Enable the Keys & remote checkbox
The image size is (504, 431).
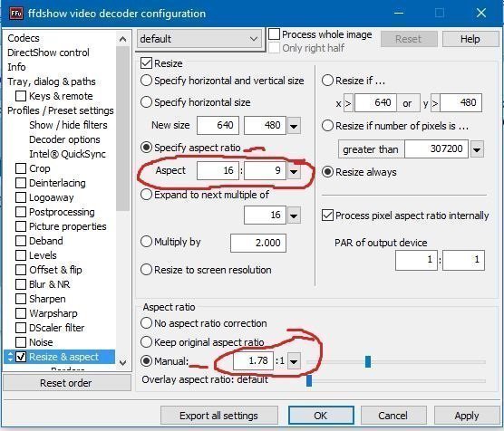click(x=21, y=96)
